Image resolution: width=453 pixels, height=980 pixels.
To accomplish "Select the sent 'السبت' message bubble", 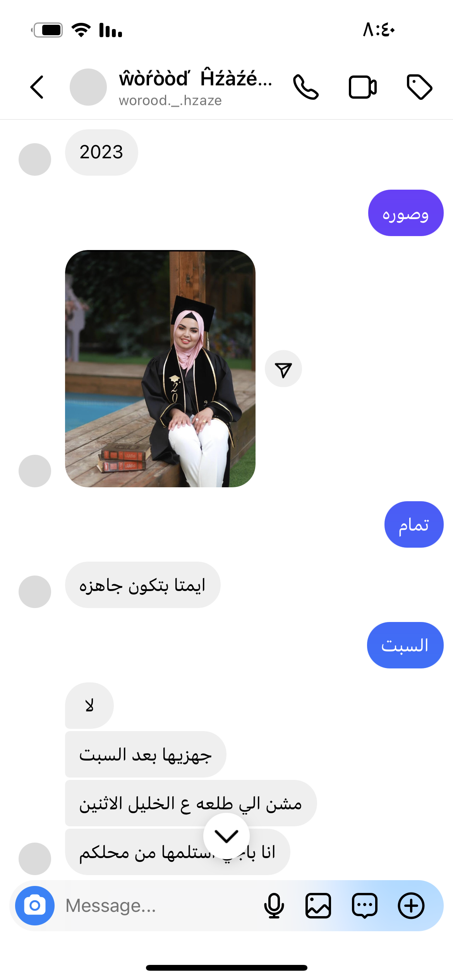I will [x=405, y=645].
